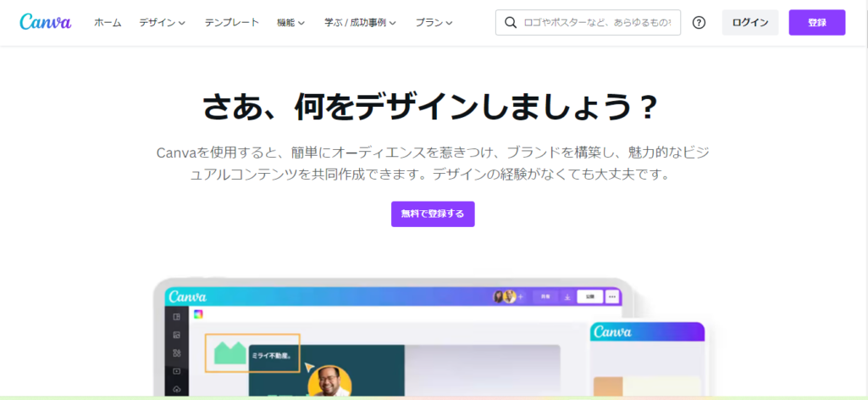Open three-dots more menu in mockup toolbar
The height and width of the screenshot is (400, 868).
(611, 297)
